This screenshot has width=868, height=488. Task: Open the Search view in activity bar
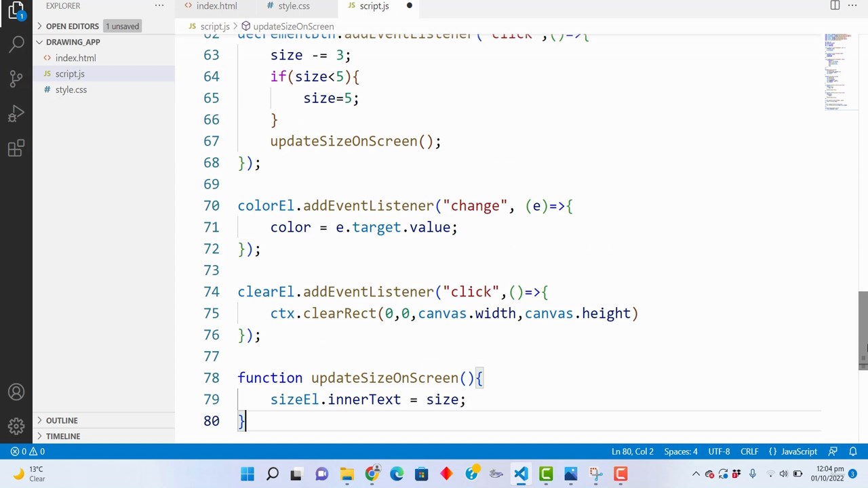click(16, 45)
